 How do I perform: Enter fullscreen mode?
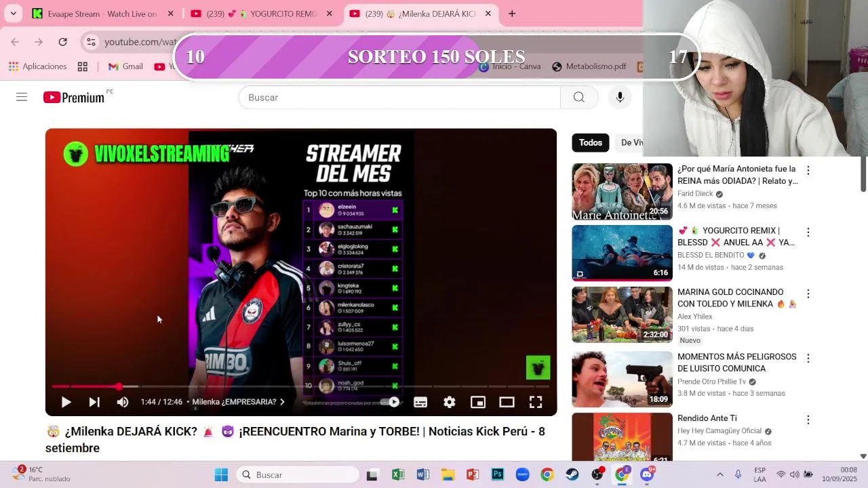[x=536, y=402]
